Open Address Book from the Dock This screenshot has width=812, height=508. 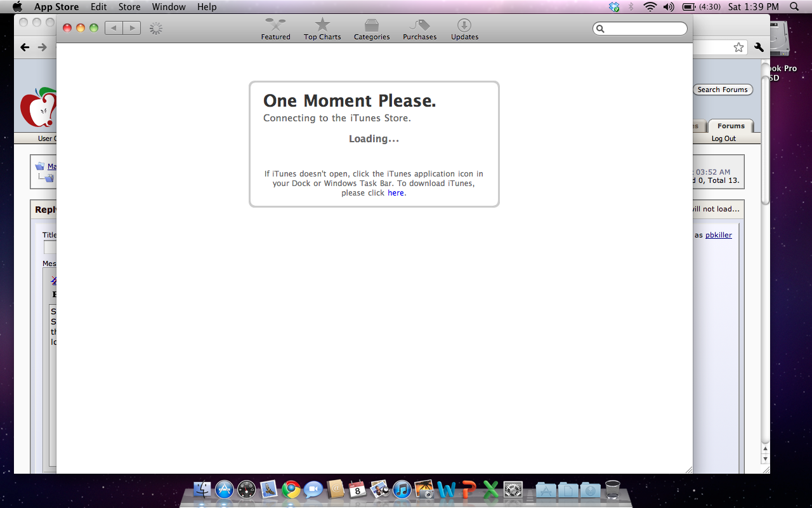336,490
